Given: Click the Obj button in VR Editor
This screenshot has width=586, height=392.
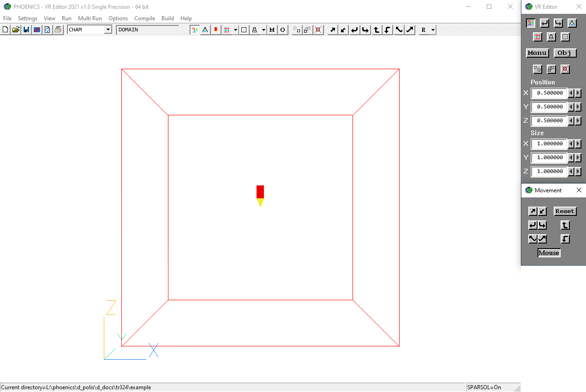Looking at the screenshot, I should [565, 53].
